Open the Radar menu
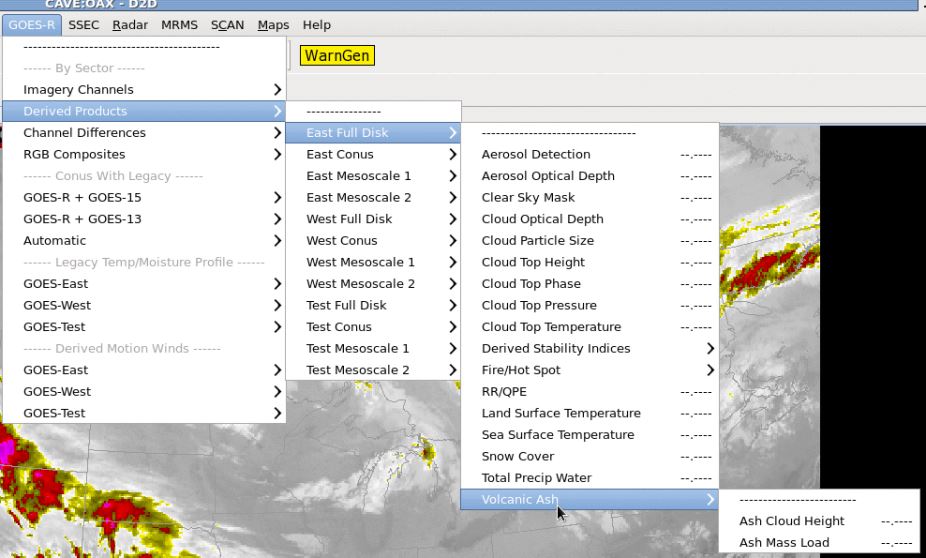The width and height of the screenshot is (926, 558). coord(130,25)
